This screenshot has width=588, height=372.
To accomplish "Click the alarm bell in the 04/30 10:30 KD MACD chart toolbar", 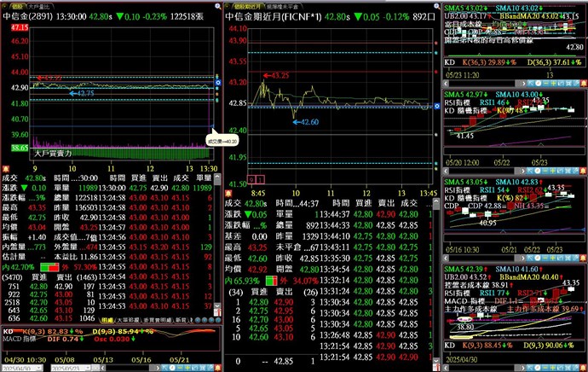I will (218, 368).
